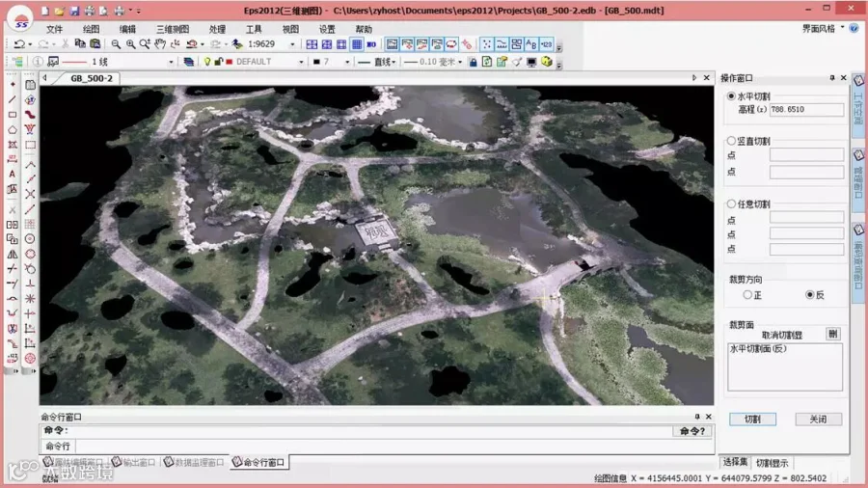The width and height of the screenshot is (868, 488).
Task: Click the undo arrow icon
Action: [x=19, y=44]
